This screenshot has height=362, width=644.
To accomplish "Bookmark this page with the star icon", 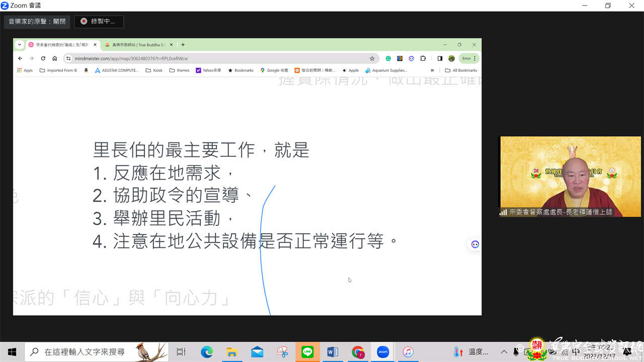I will click(x=372, y=58).
